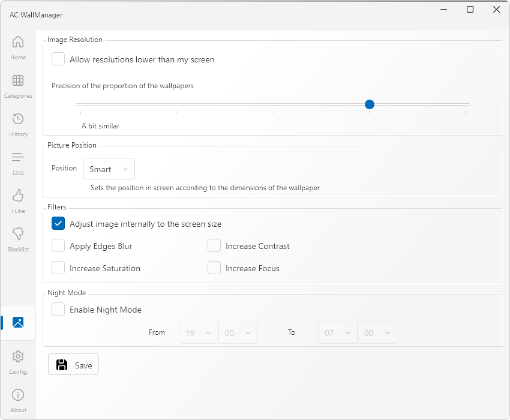Select the wallpaper image settings icon
Viewport: 510px width, 420px height.
click(x=18, y=322)
